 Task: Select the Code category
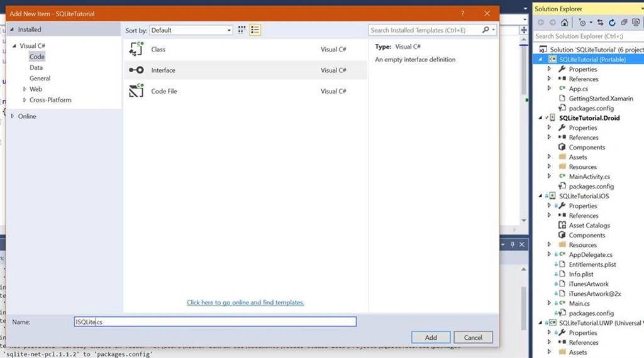[37, 57]
